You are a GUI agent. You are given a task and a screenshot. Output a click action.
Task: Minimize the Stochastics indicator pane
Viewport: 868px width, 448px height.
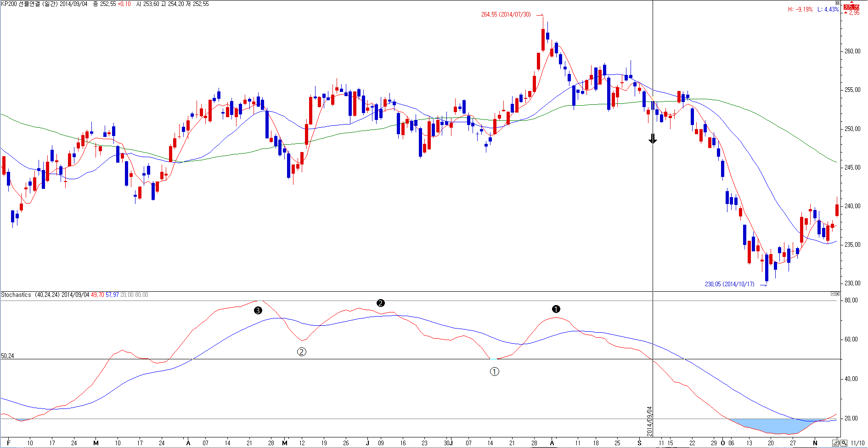(x=833, y=294)
